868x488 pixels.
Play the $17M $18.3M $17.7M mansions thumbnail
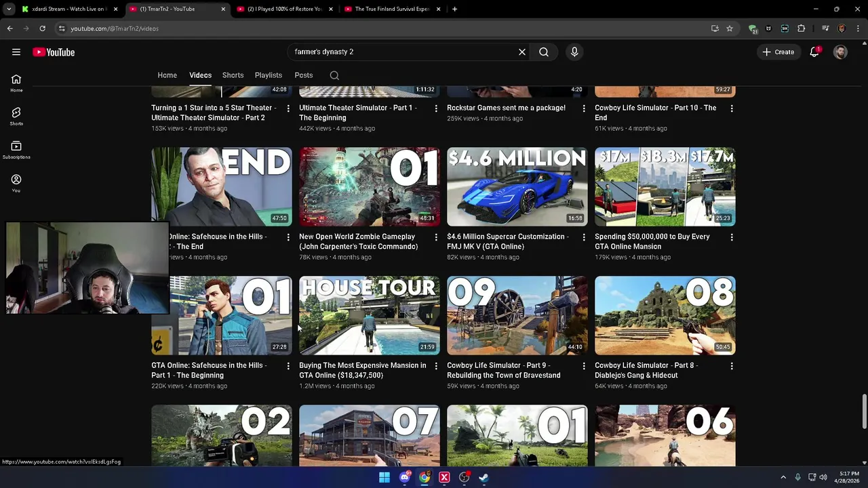coord(665,186)
